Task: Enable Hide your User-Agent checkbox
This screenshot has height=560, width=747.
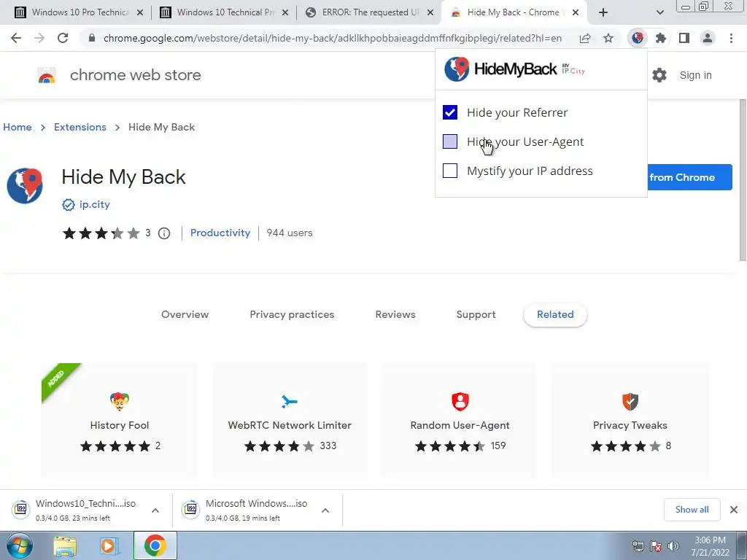Action: 449,141
